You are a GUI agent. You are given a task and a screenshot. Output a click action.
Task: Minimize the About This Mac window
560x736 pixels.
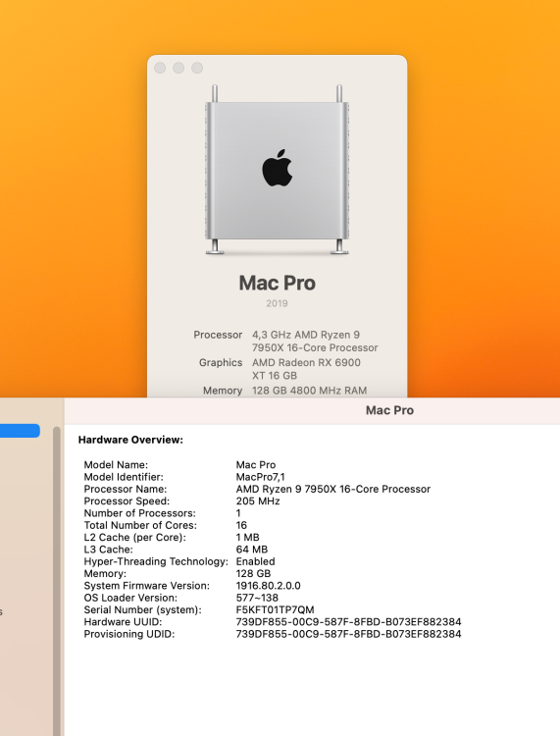click(178, 68)
